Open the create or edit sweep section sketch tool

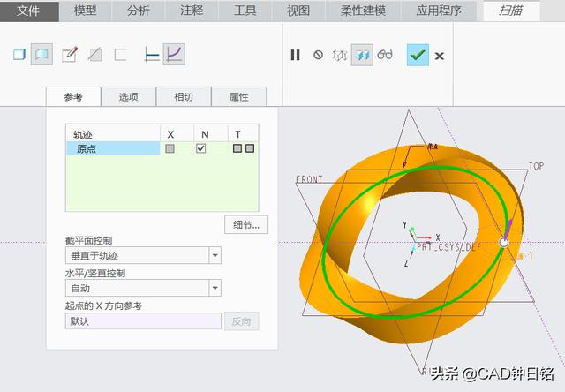[69, 55]
